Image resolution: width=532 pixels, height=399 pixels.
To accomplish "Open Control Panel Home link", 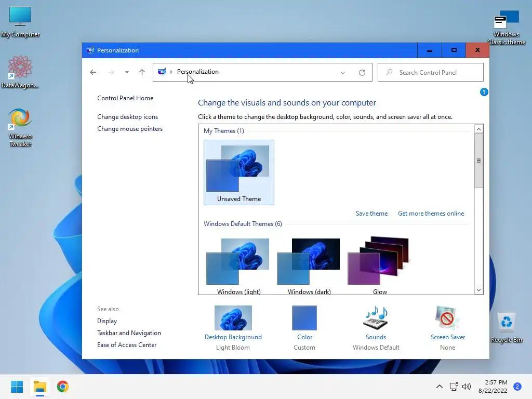I will pos(125,98).
